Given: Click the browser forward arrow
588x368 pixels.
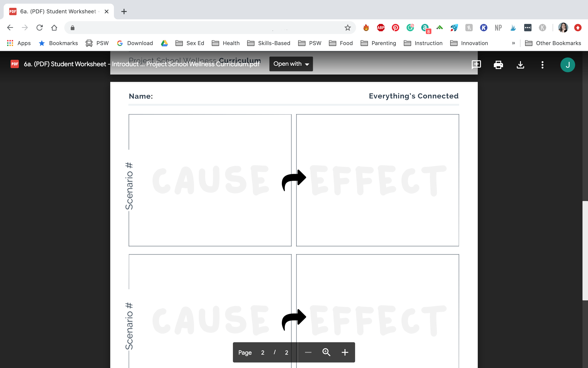Looking at the screenshot, I should 25,28.
